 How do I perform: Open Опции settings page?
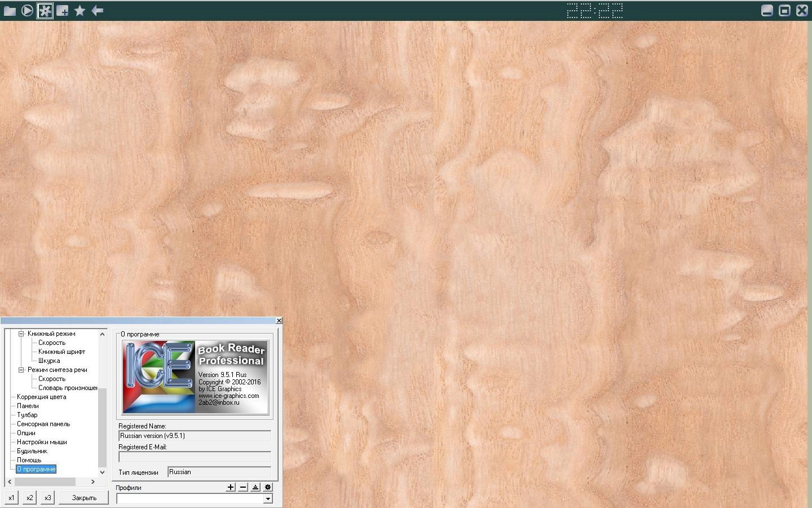pos(26,433)
